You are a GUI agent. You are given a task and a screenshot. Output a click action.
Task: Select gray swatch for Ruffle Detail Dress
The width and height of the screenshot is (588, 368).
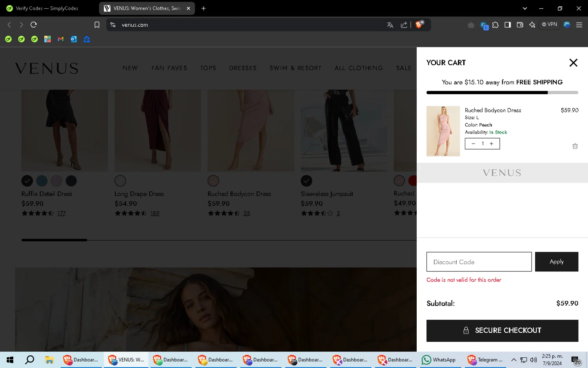[56, 181]
